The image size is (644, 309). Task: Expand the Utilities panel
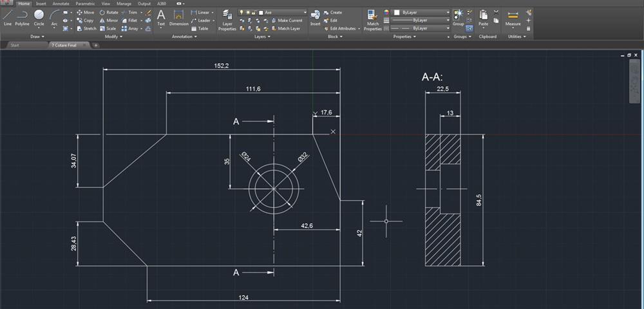coord(516,37)
